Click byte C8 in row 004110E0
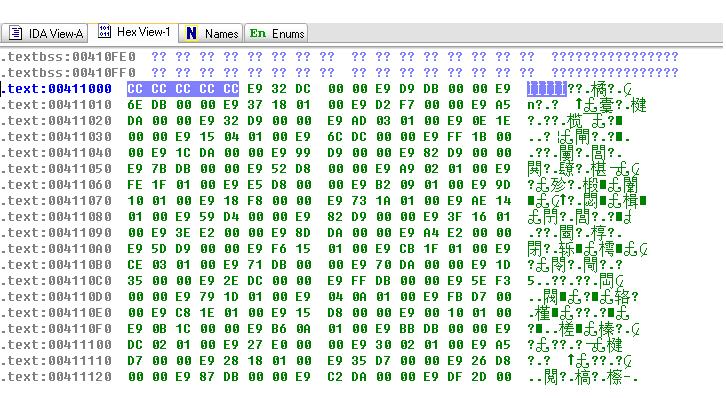The height and width of the screenshot is (398, 726). [x=183, y=313]
